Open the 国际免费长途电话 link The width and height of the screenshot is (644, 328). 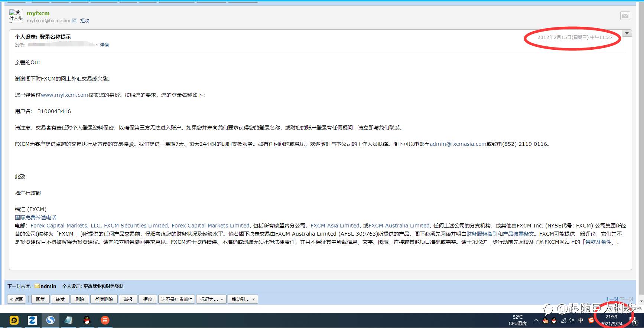click(x=36, y=217)
